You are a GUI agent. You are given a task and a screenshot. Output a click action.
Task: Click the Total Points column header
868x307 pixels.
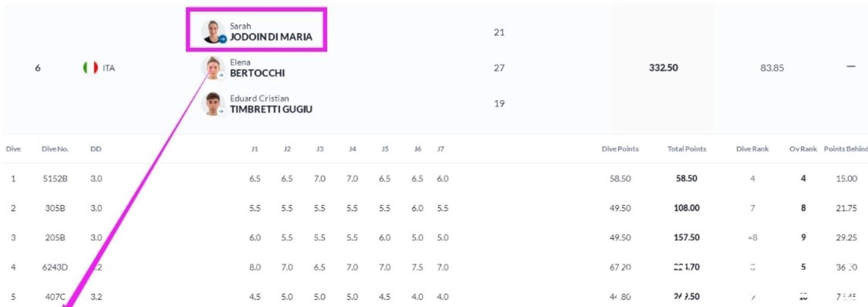coord(687,149)
